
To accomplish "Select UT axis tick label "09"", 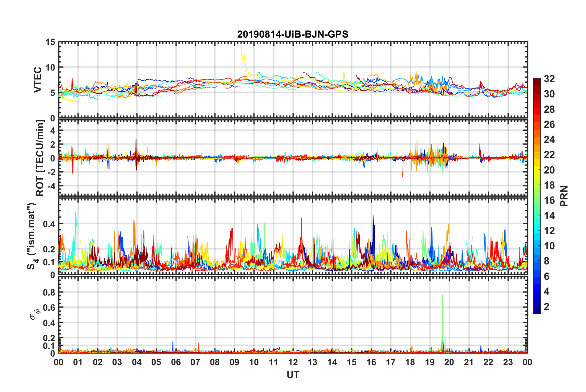I will point(234,362).
